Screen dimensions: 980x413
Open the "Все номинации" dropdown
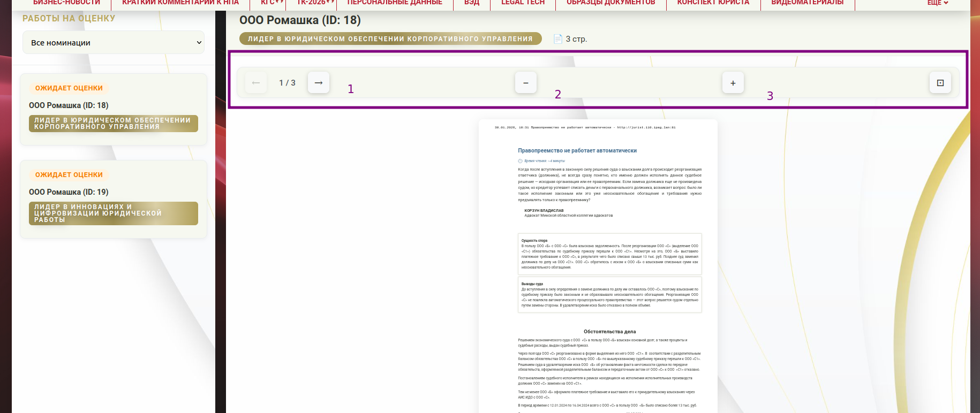(114, 43)
